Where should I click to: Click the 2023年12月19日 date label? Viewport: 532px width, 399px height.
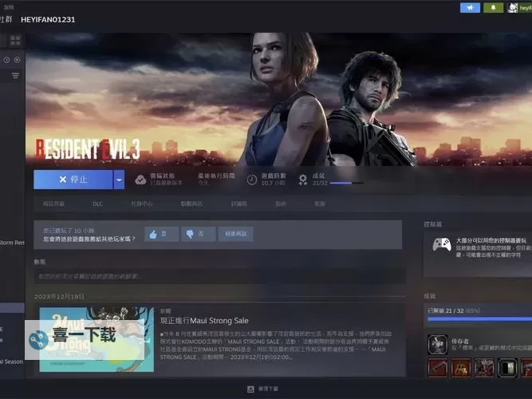pyautogui.click(x=59, y=296)
